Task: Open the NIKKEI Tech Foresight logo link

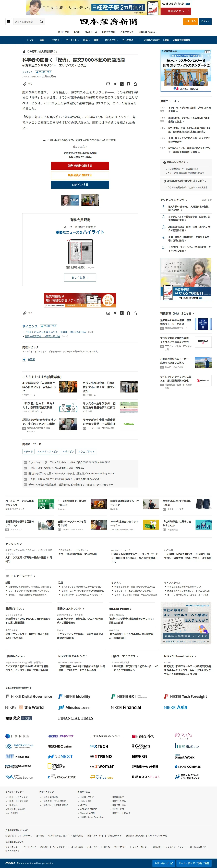Action: (185, 697)
